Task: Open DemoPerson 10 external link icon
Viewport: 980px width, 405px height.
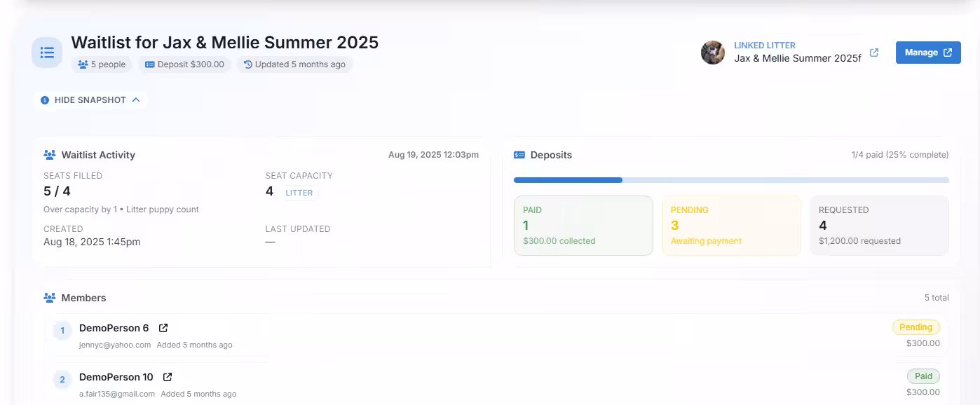Action: (168, 377)
